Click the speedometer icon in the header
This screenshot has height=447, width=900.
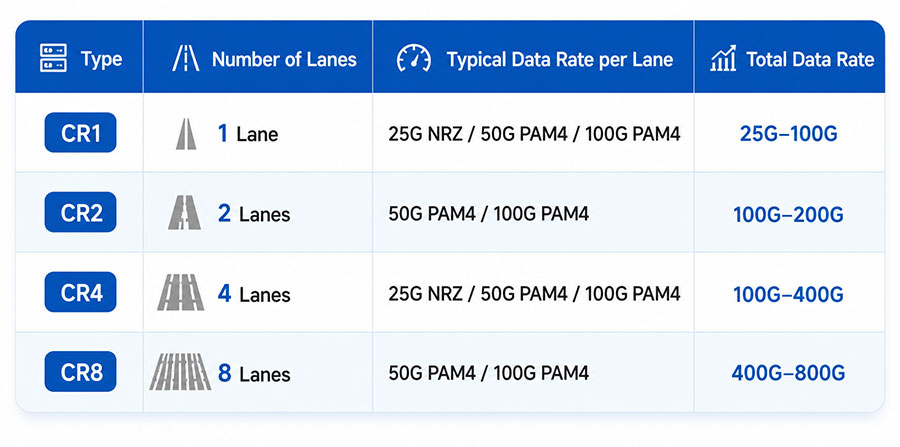tap(414, 59)
